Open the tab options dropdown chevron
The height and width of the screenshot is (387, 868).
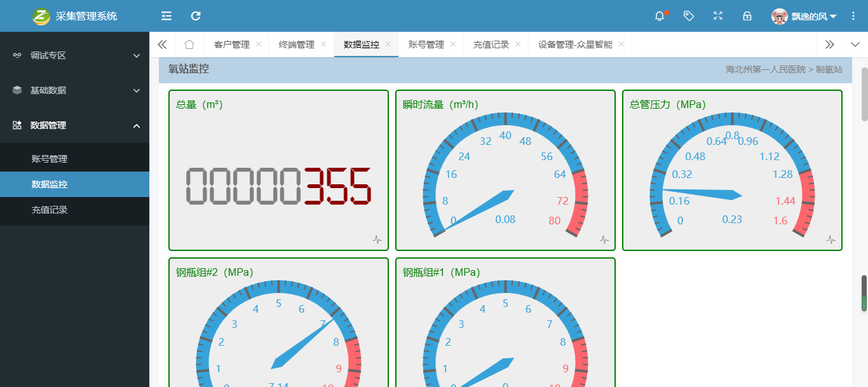coord(855,44)
